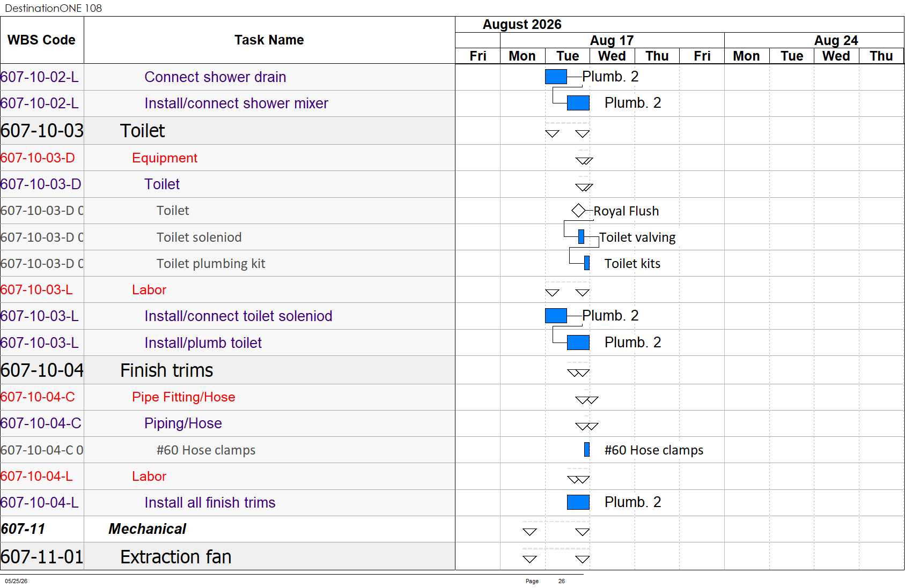Click the Toilet valving chart label
This screenshot has height=588, width=905.
click(x=637, y=237)
